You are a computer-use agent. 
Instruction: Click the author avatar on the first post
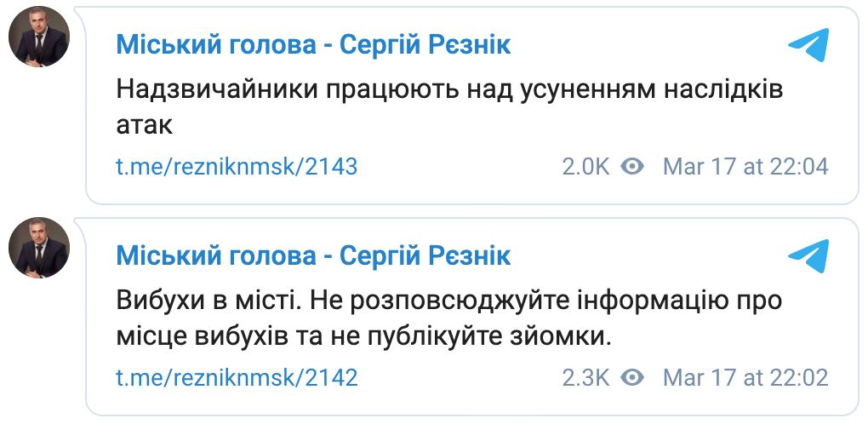pyautogui.click(x=38, y=40)
